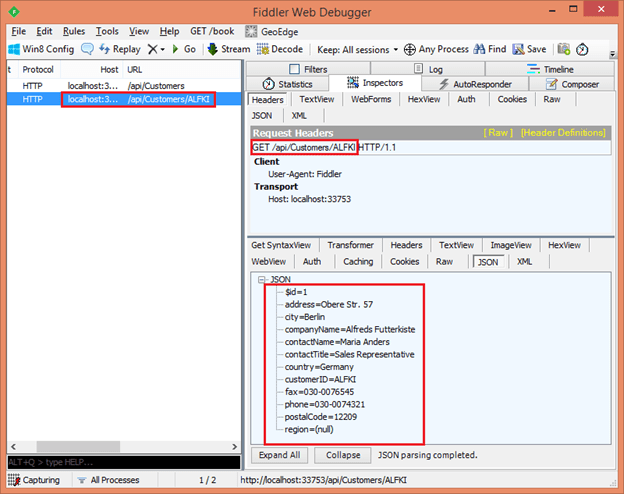Click toolbar overflow arrow at right

(x=612, y=53)
